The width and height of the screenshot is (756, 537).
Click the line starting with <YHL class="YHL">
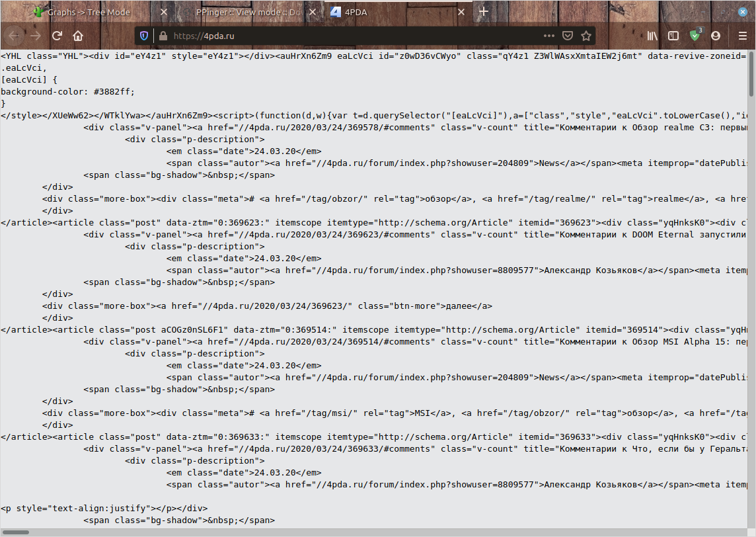(373, 56)
